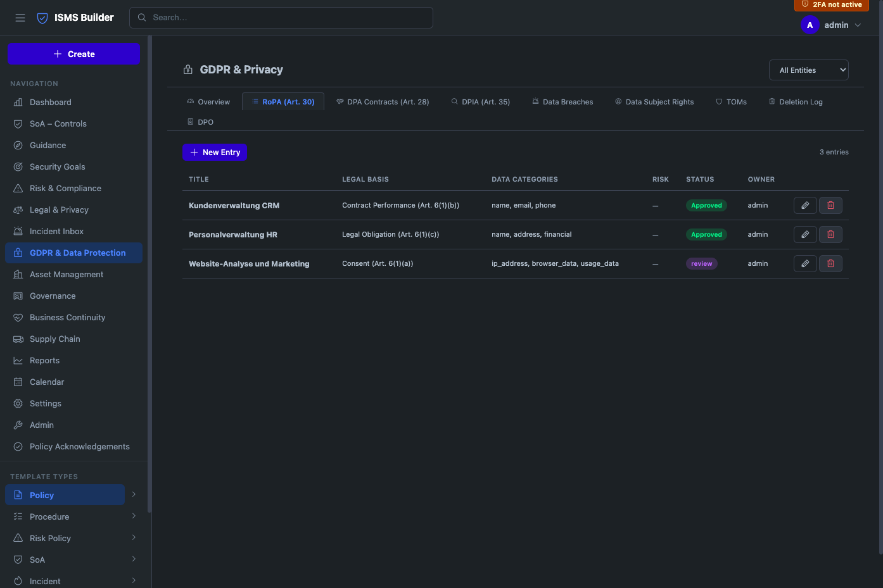Open the Data Subject Rights tab
Viewport: 883px width, 588px height.
point(654,102)
